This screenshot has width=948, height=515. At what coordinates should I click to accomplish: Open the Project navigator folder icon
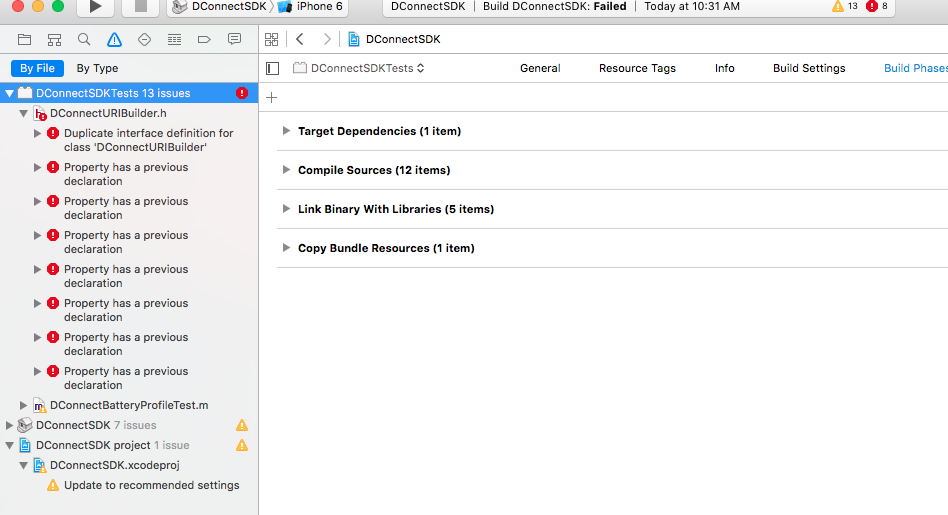(24, 39)
